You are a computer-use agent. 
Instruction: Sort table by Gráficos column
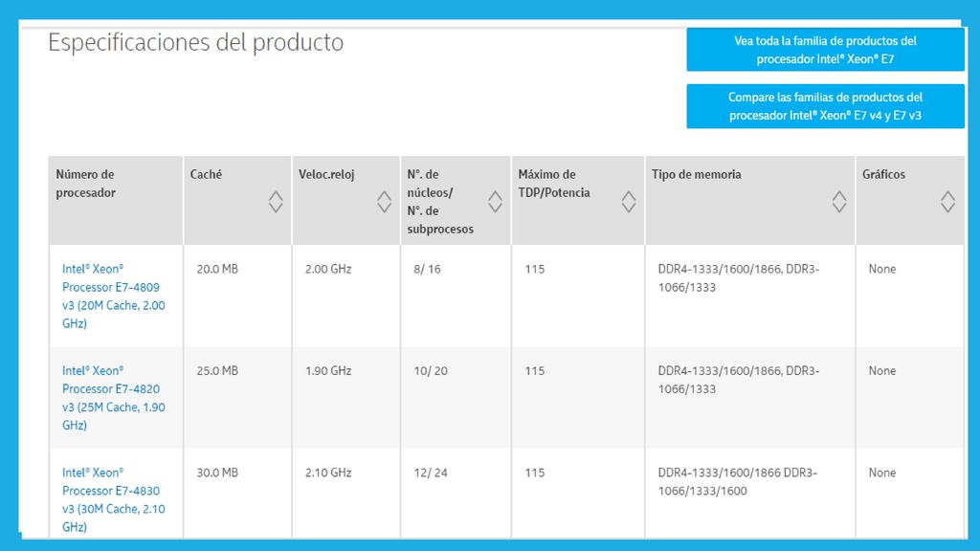click(948, 202)
